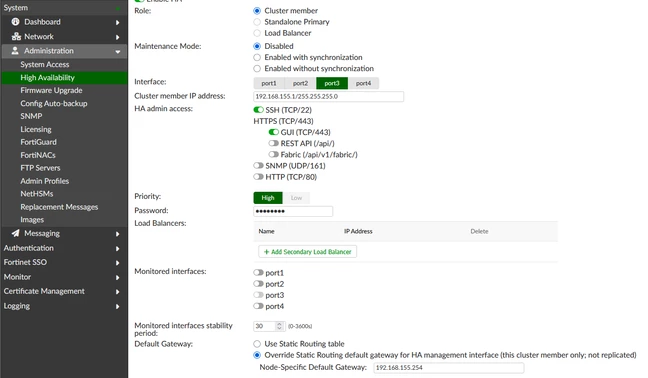Toggle monitoring for port3 interface

tap(258, 295)
